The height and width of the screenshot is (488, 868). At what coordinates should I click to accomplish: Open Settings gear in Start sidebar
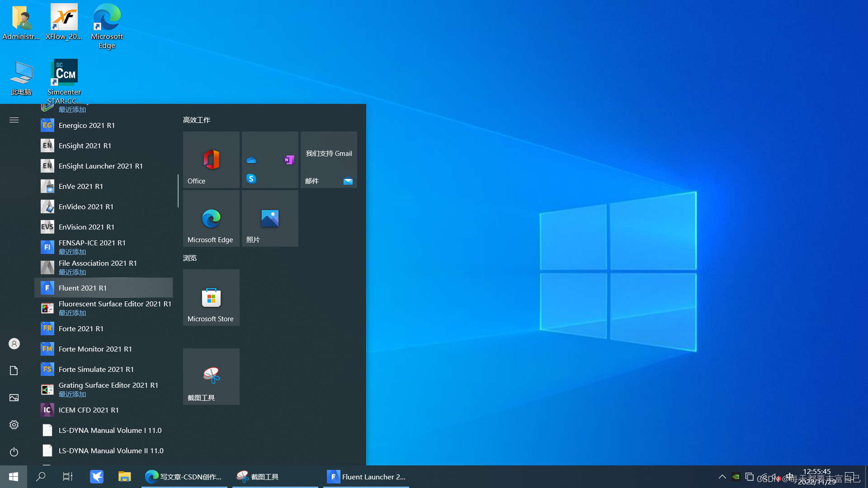point(14,425)
